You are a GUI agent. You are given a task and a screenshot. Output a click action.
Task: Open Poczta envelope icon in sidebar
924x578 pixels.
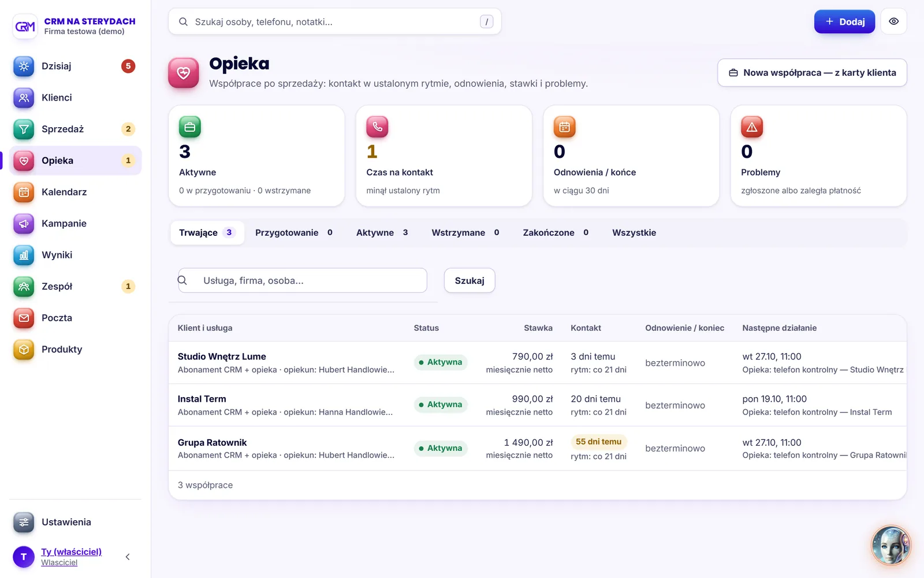[24, 318]
